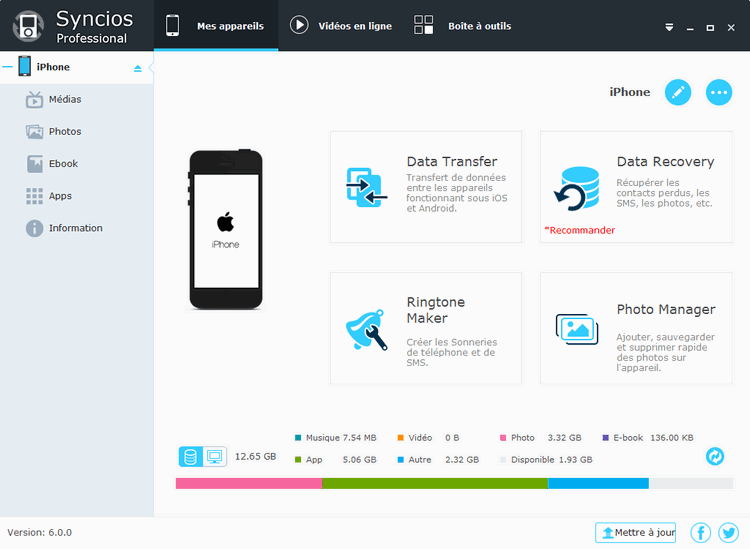Open Information in the sidebar
750x549 pixels.
pyautogui.click(x=76, y=228)
